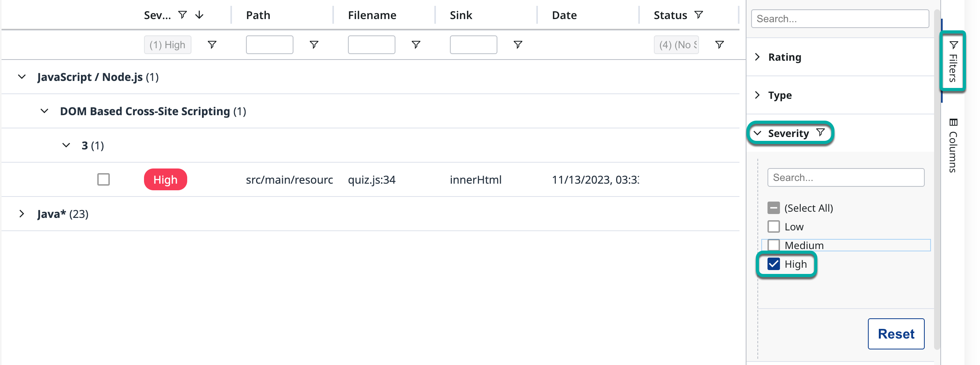Screen dimensions: 980x365
Task: Open the Status floating filter funnel icon
Action: 719,45
